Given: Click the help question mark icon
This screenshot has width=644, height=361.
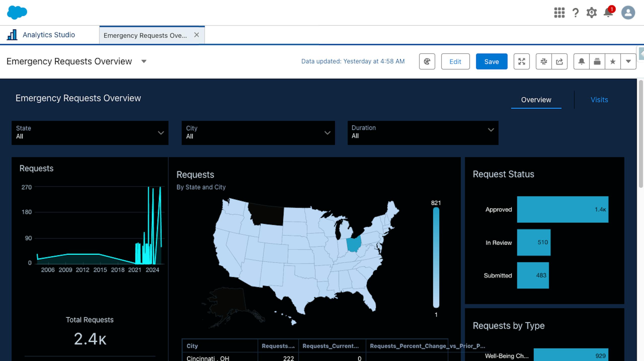Looking at the screenshot, I should [x=575, y=13].
